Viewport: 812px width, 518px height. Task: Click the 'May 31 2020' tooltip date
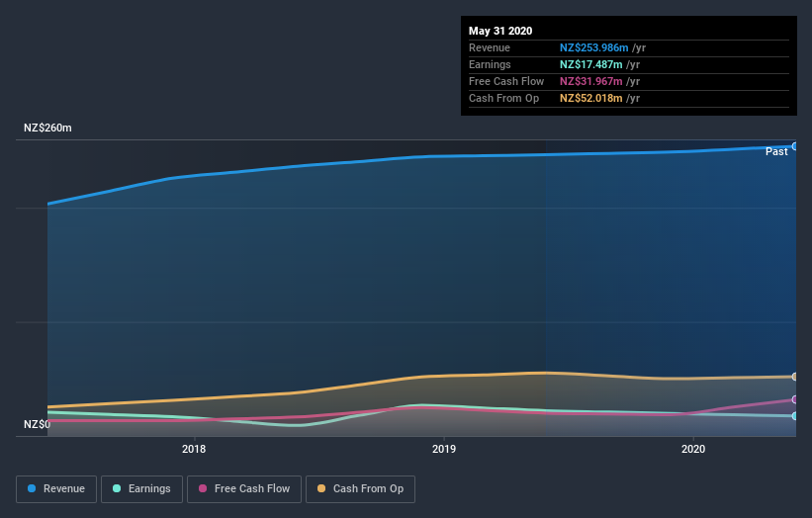(x=500, y=31)
